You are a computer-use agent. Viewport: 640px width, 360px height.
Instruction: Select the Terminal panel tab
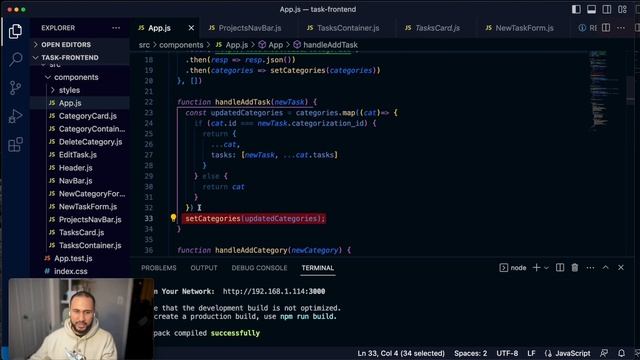coord(318,268)
